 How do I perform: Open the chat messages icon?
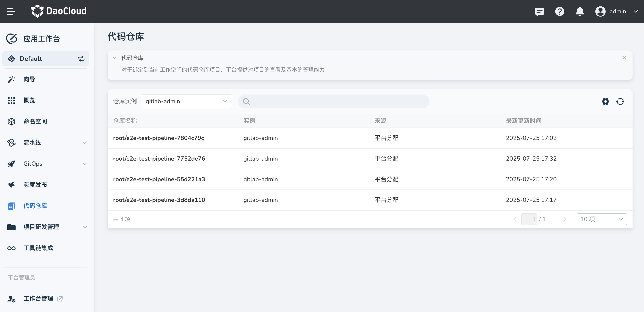coord(539,11)
